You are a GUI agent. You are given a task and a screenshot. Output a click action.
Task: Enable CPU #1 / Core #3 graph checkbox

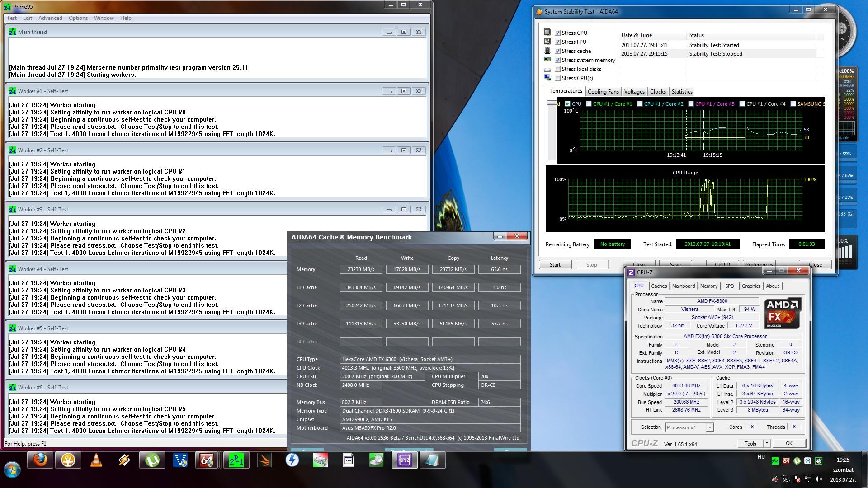(691, 103)
